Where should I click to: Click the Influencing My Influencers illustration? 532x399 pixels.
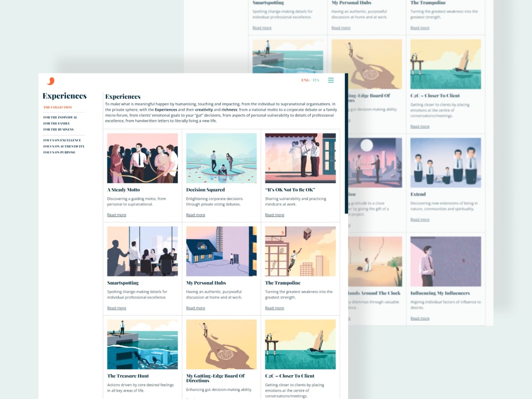point(446,261)
